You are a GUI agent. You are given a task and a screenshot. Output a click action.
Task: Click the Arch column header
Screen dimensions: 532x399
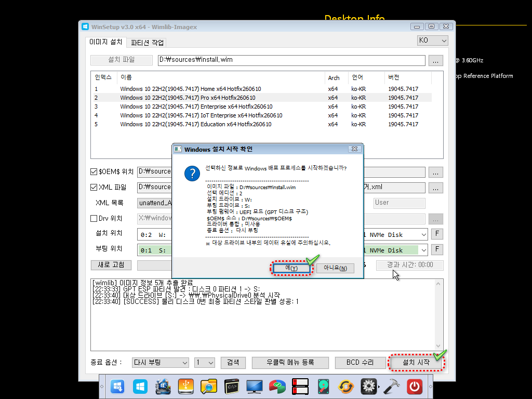pos(337,77)
